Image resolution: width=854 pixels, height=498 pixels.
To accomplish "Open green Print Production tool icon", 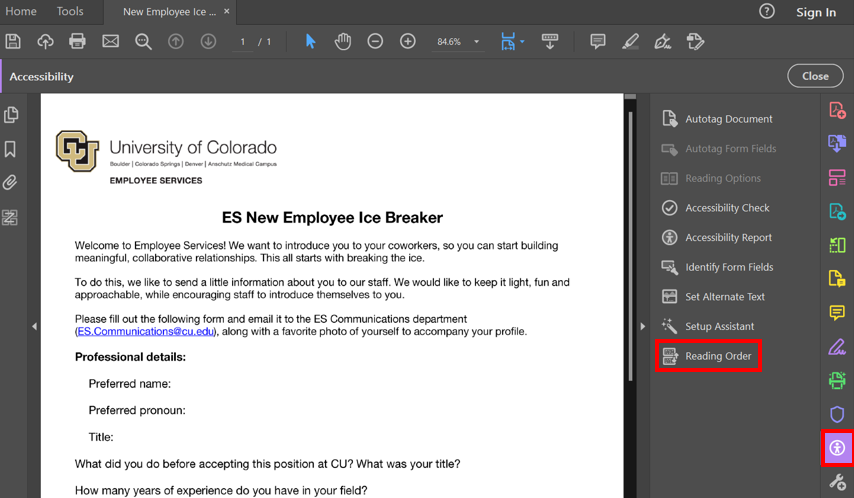I will 837,380.
